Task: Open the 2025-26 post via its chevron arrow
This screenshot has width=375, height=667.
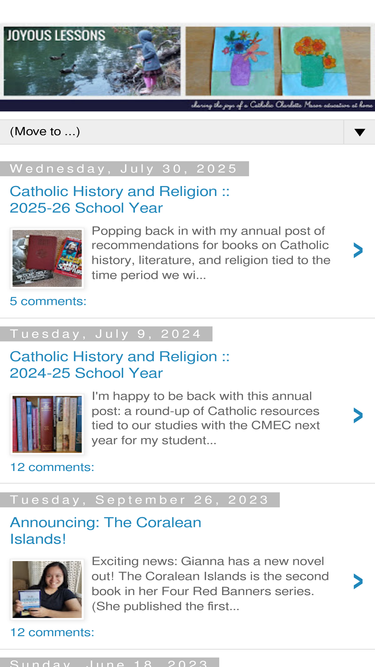Action: [358, 251]
